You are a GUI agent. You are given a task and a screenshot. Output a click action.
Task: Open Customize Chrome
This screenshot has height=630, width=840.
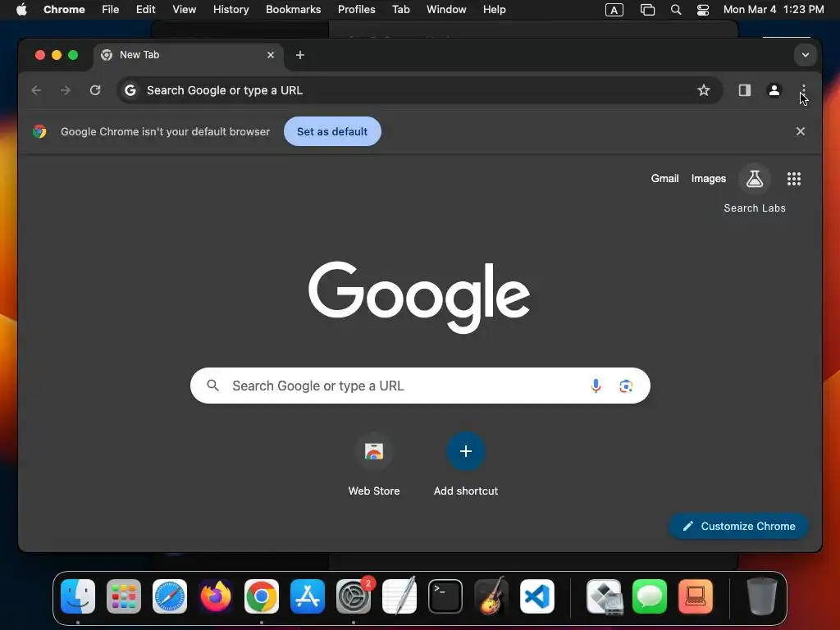(x=738, y=526)
